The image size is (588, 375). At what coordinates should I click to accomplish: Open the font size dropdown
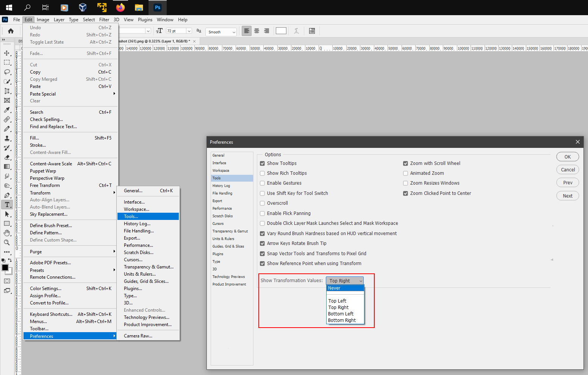189,31
